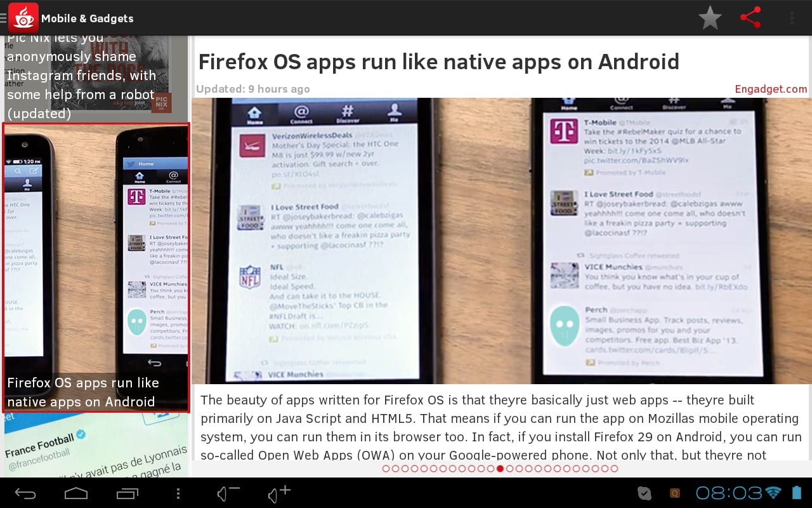Tap the article headline about Firefox OS
The height and width of the screenshot is (508, 812).
pos(438,62)
